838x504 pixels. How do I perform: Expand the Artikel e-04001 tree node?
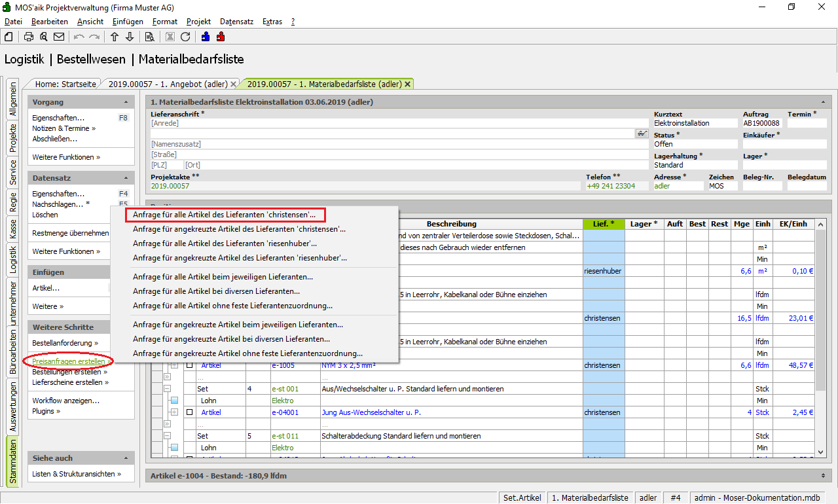174,412
